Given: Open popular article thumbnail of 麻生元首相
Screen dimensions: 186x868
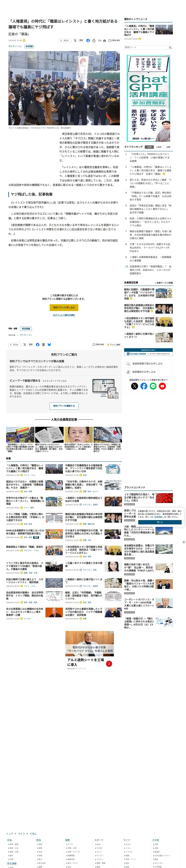Looking at the screenshot, I should (x=78, y=435).
